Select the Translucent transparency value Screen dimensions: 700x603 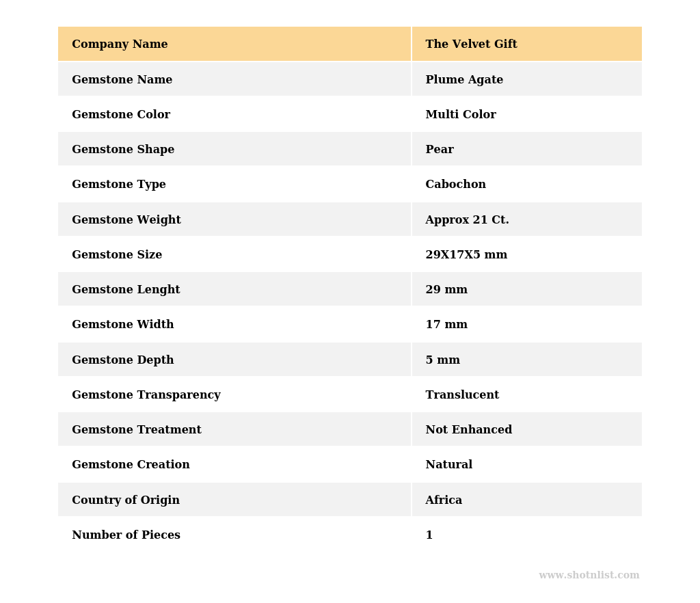[x=462, y=395]
